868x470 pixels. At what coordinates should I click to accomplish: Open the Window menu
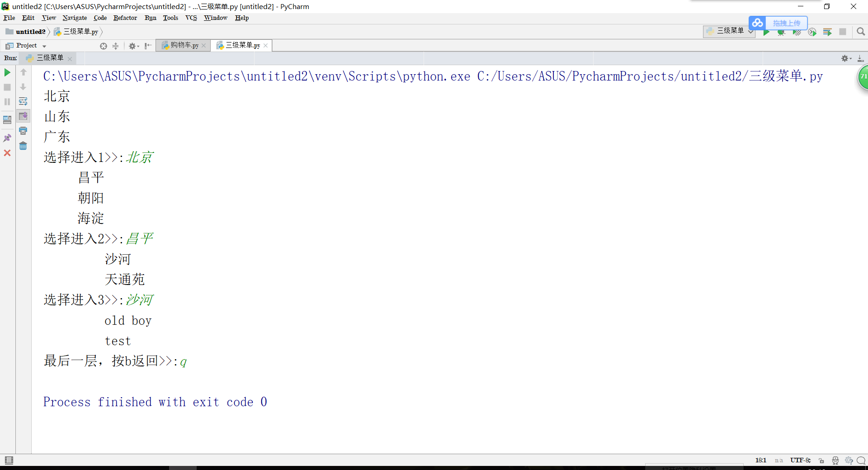(x=216, y=18)
